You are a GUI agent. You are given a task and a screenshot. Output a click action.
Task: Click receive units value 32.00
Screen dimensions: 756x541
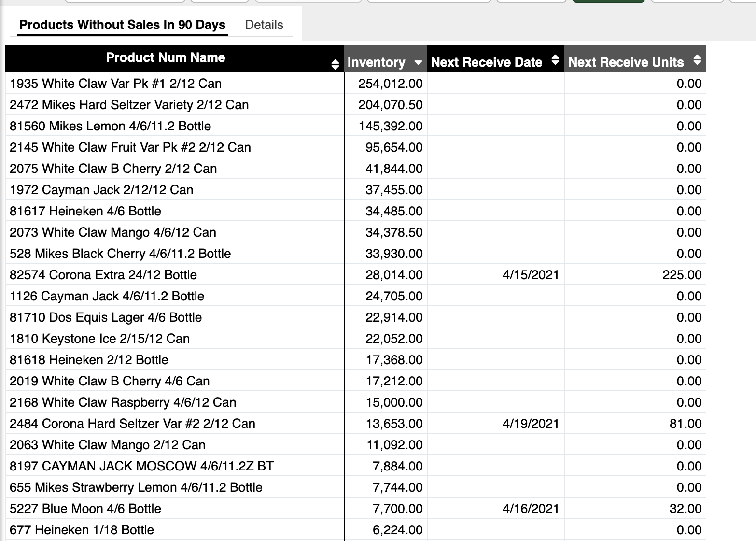pyautogui.click(x=686, y=509)
